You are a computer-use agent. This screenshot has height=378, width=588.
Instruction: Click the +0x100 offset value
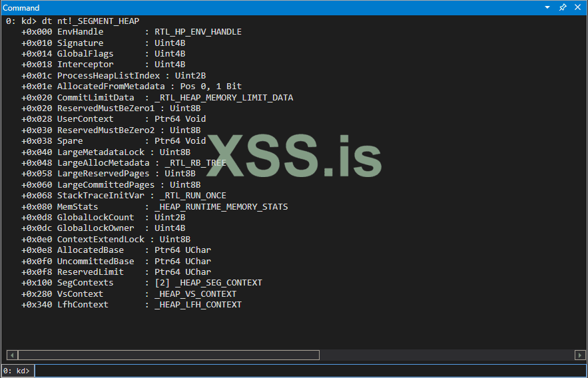point(37,283)
